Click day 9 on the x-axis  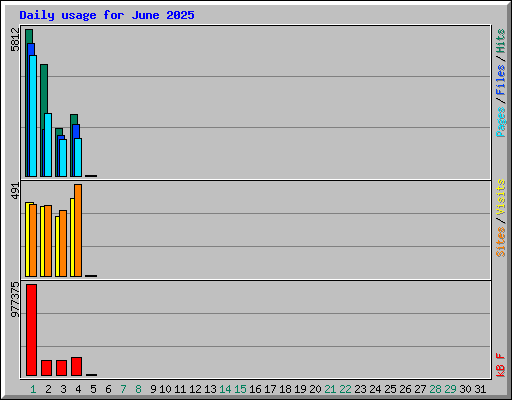(153, 389)
